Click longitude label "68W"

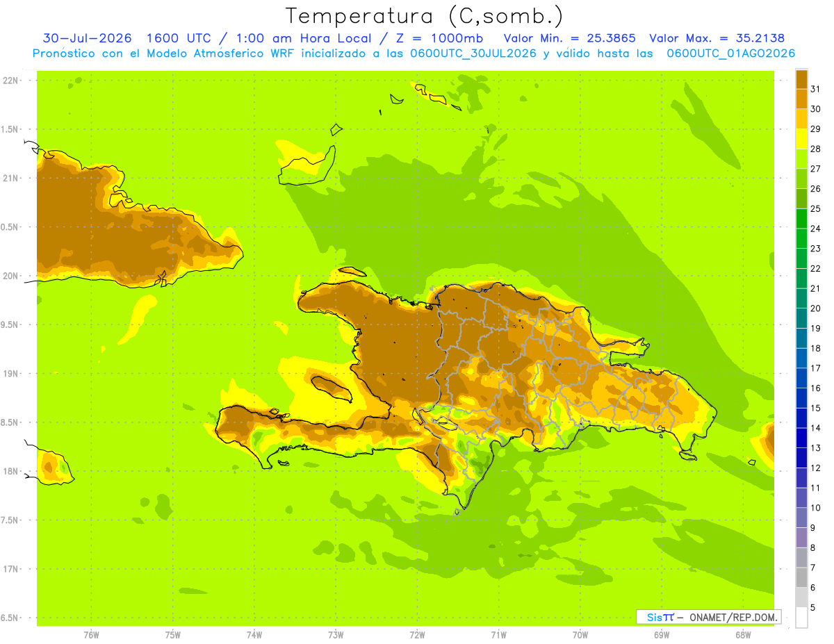pyautogui.click(x=743, y=635)
